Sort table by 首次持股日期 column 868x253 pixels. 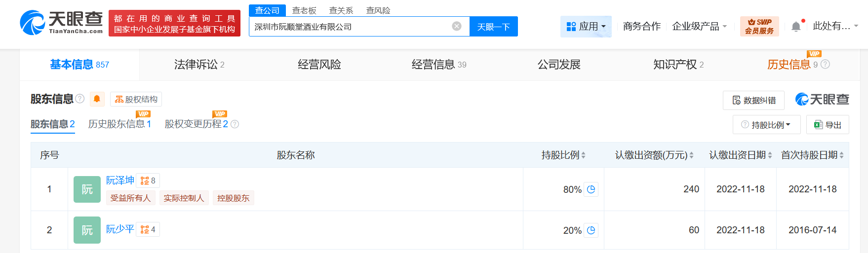click(812, 155)
